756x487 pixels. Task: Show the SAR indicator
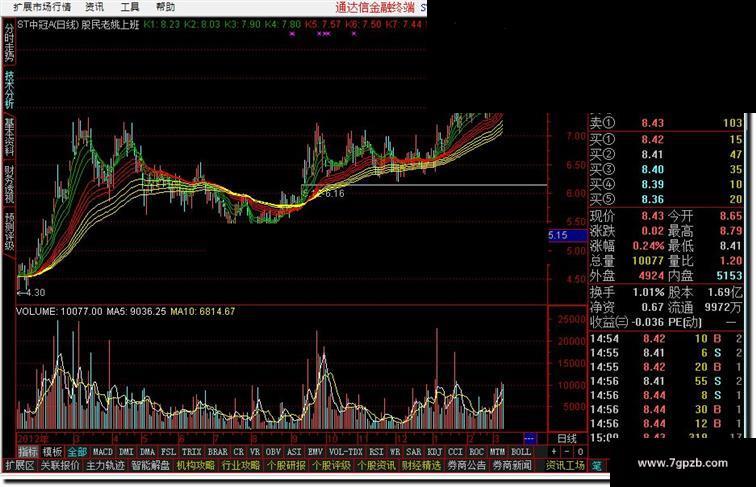click(414, 452)
